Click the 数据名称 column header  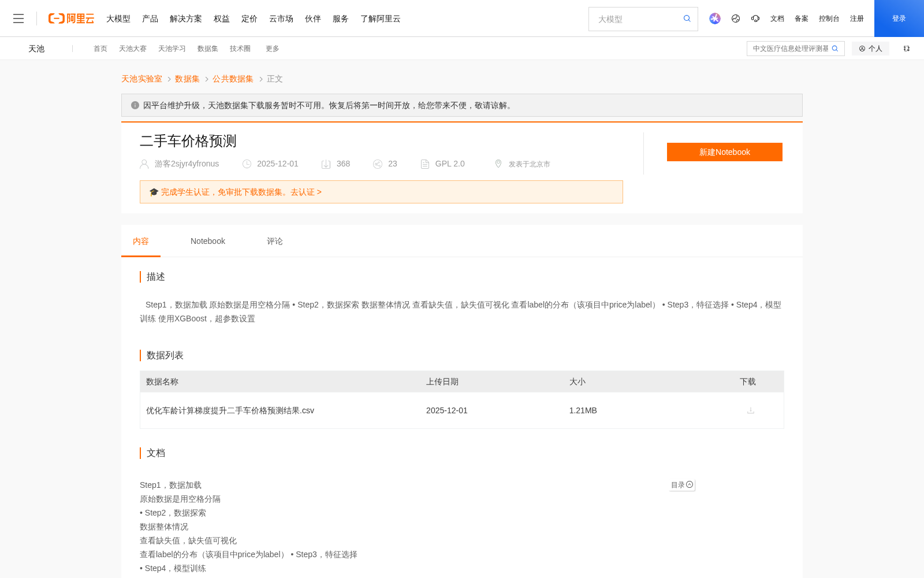162,381
